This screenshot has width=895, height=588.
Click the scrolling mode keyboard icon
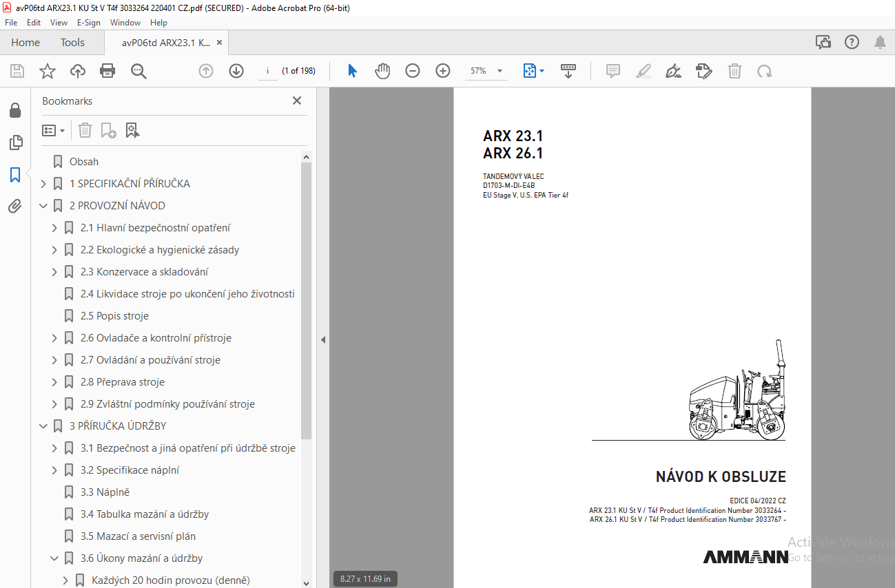tap(568, 71)
